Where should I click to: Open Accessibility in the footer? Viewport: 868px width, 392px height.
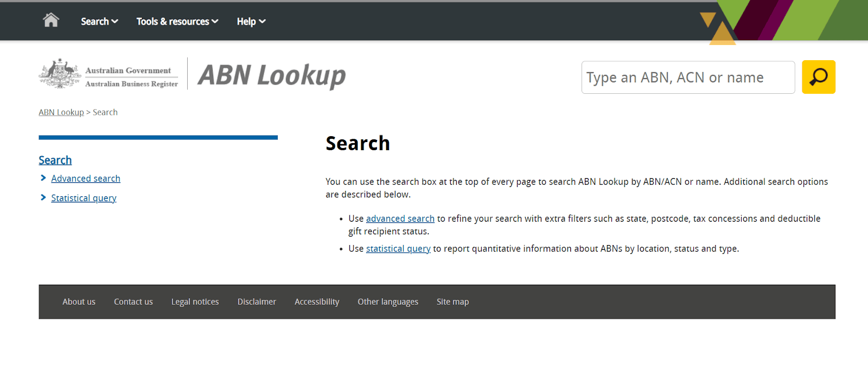317,301
